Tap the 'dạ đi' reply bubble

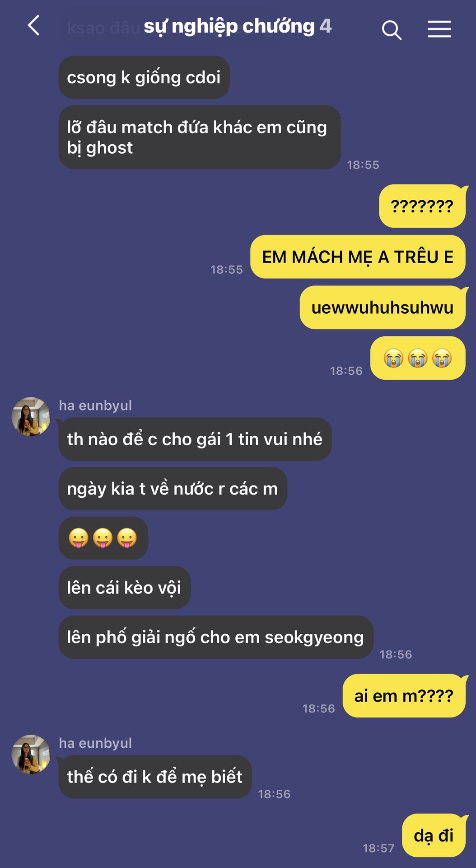pyautogui.click(x=434, y=835)
